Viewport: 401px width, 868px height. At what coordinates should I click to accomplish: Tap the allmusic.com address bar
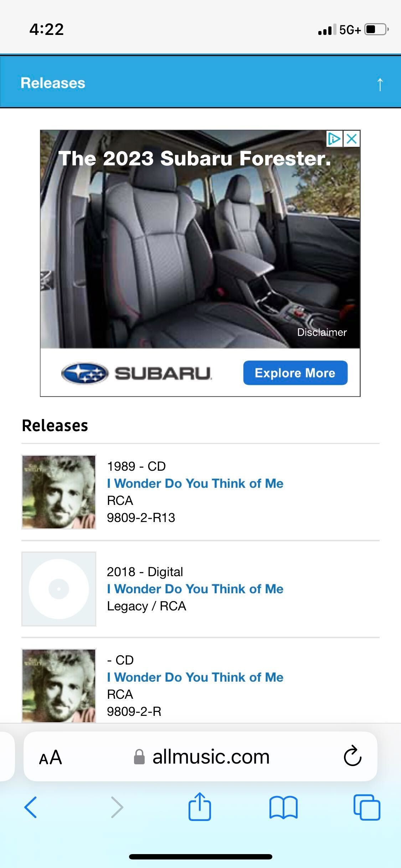(200, 756)
